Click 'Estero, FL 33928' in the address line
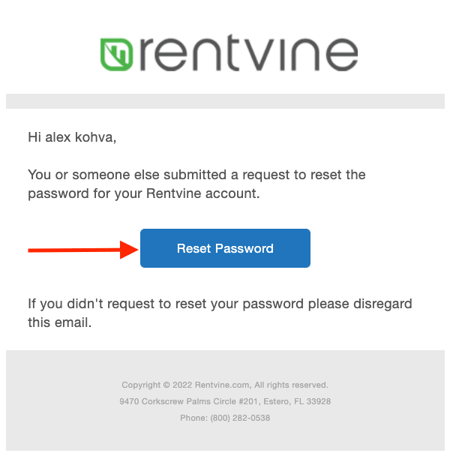Screen dimensions: 453x462 pyautogui.click(x=297, y=401)
